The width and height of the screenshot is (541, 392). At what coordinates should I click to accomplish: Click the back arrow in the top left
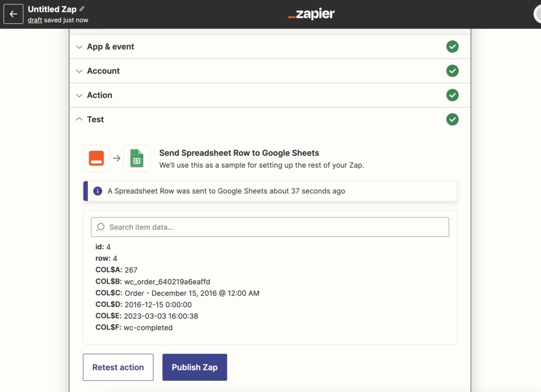[13, 14]
